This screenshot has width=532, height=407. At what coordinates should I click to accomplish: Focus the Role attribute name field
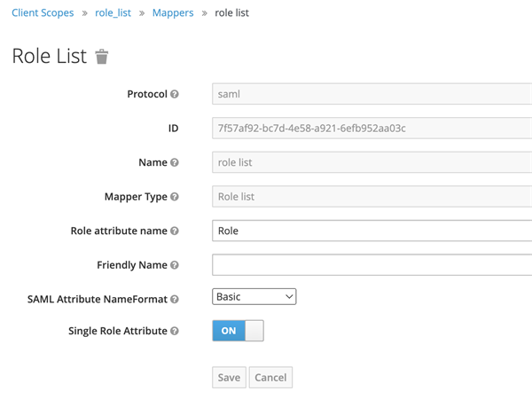click(x=372, y=231)
